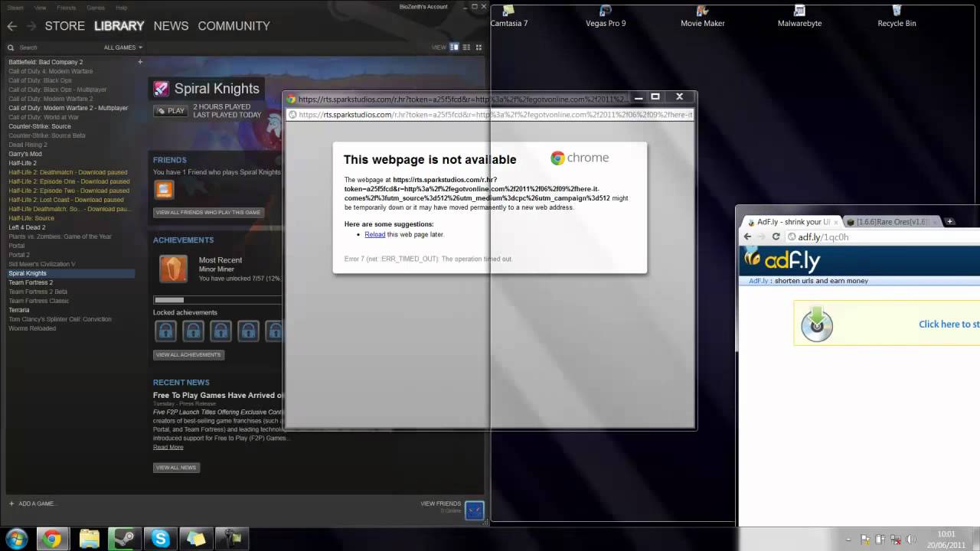Open Steam from the taskbar
The image size is (980, 551).
coord(124,539)
